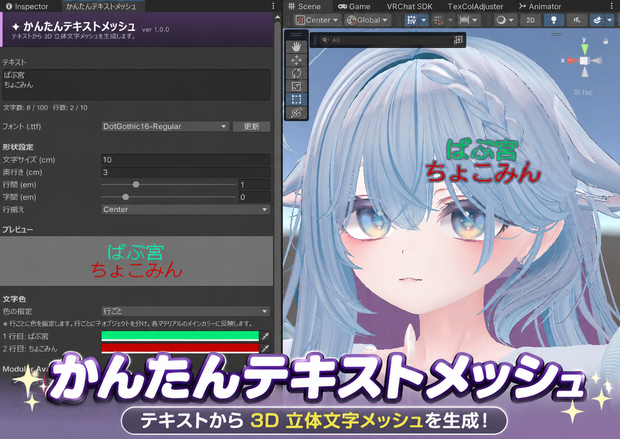This screenshot has width=620, height=439.
Task: Toggle 2D view mode
Action: point(530,20)
